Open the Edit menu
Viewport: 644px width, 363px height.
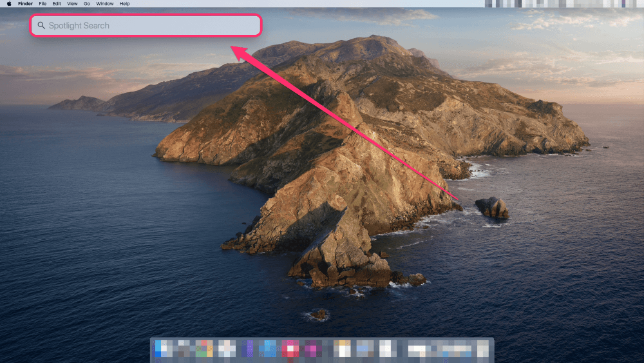[57, 4]
